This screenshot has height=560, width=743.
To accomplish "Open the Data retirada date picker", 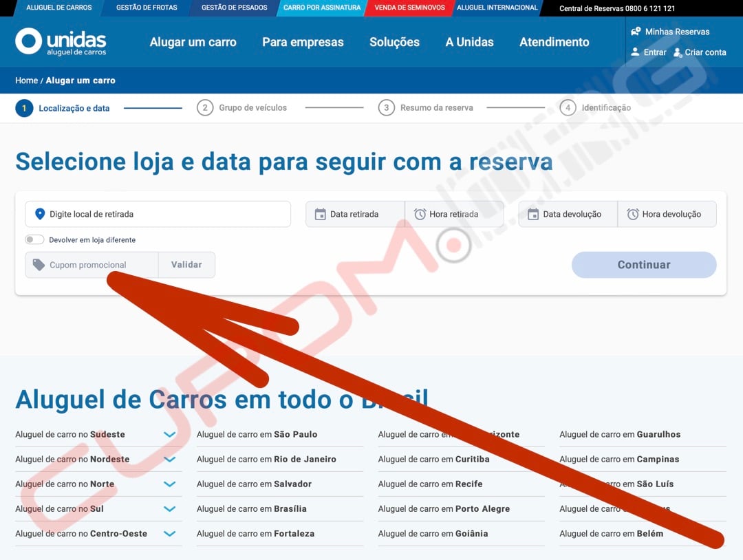I will pyautogui.click(x=355, y=214).
